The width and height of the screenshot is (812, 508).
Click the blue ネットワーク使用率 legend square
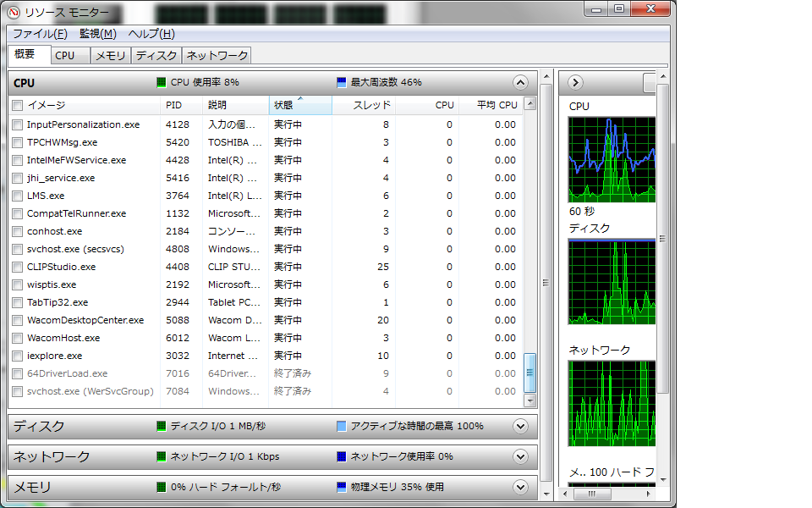[x=341, y=456]
